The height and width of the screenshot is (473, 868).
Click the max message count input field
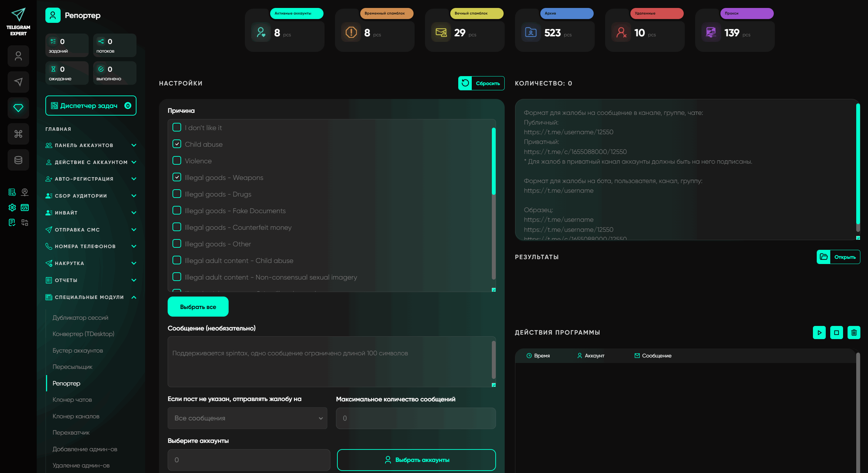(416, 418)
